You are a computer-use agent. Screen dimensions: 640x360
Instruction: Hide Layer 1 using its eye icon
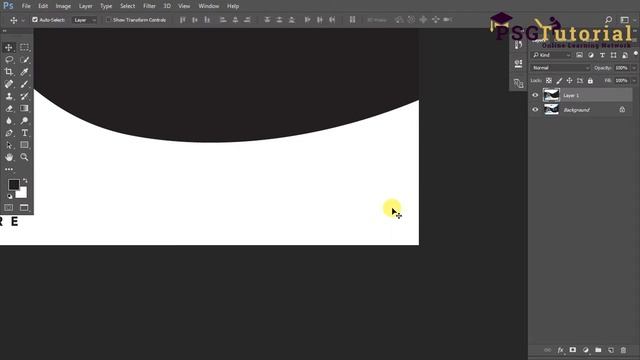click(535, 95)
